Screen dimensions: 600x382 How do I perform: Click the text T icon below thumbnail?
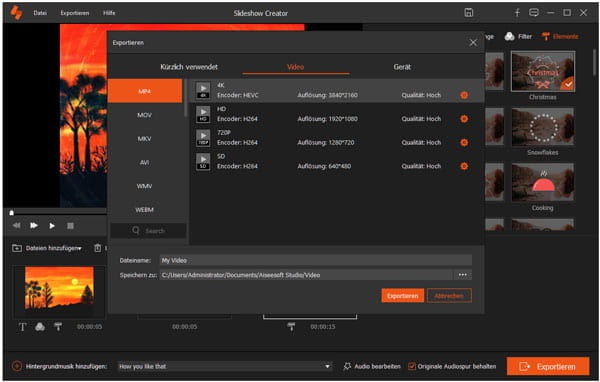tap(23, 326)
